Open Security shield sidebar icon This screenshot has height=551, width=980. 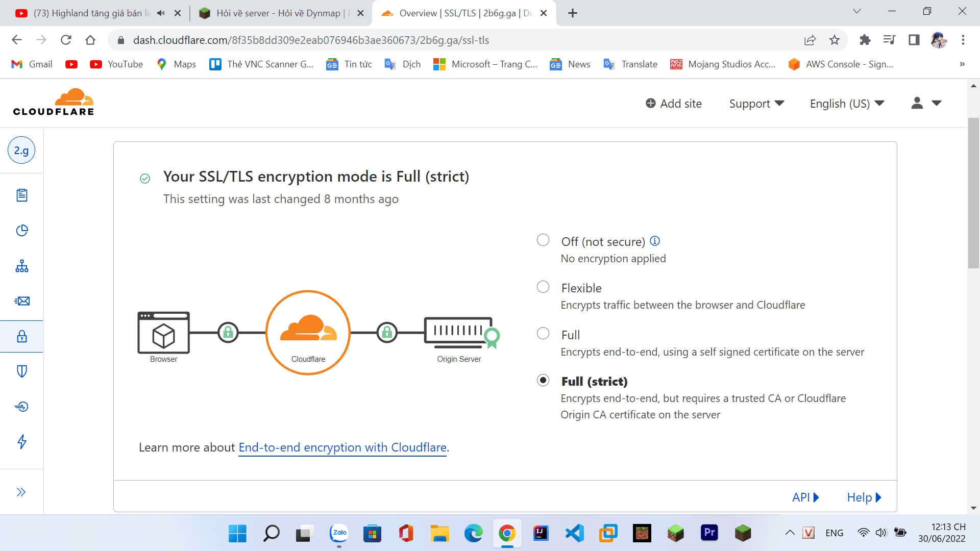click(21, 371)
